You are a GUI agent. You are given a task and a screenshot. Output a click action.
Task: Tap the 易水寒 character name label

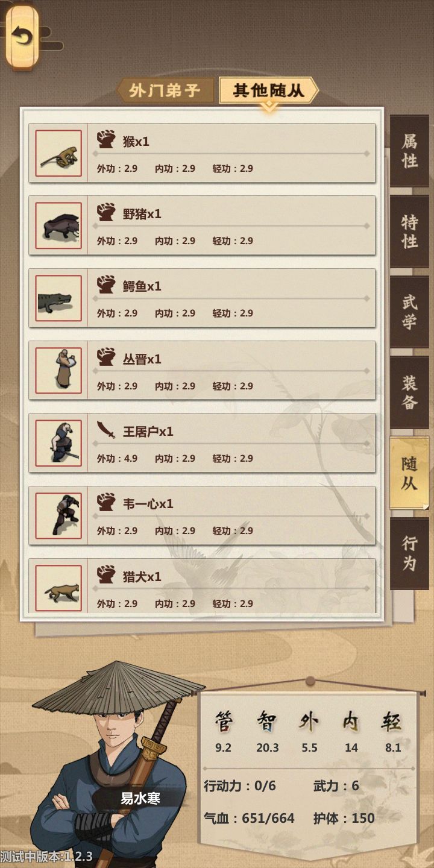[140, 799]
